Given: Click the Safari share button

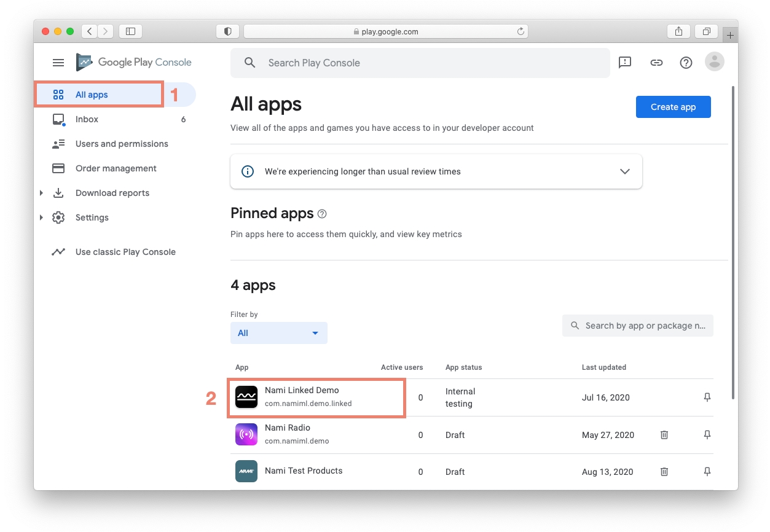Looking at the screenshot, I should click(x=678, y=31).
